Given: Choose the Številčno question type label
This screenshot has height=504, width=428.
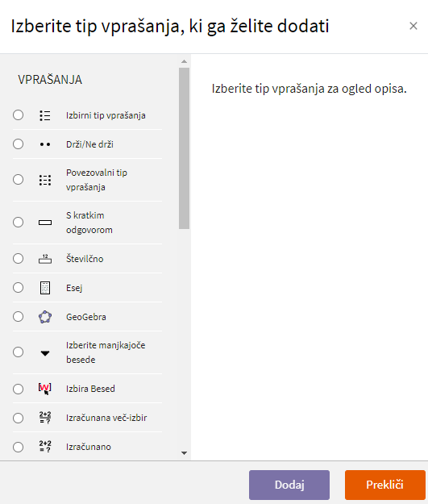Looking at the screenshot, I should pos(85,259).
